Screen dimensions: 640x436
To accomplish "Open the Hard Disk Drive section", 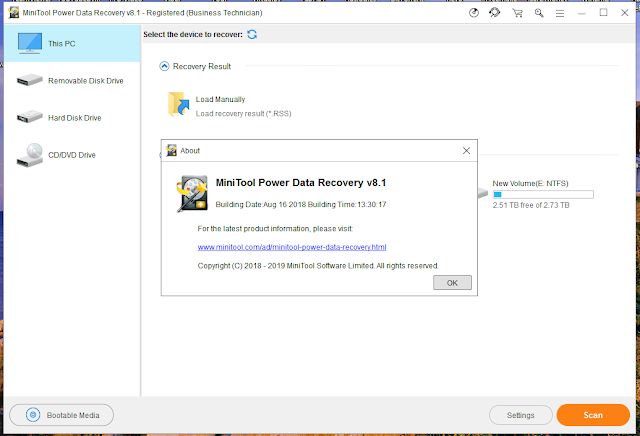I will coord(72,118).
